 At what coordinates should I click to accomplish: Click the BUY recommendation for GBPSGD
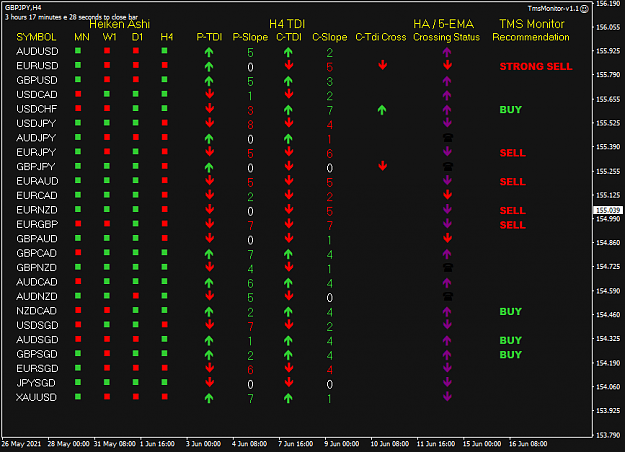[x=511, y=355]
